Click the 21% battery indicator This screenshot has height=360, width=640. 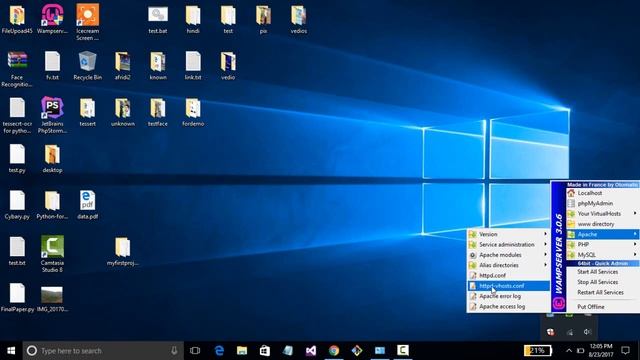pos(538,351)
